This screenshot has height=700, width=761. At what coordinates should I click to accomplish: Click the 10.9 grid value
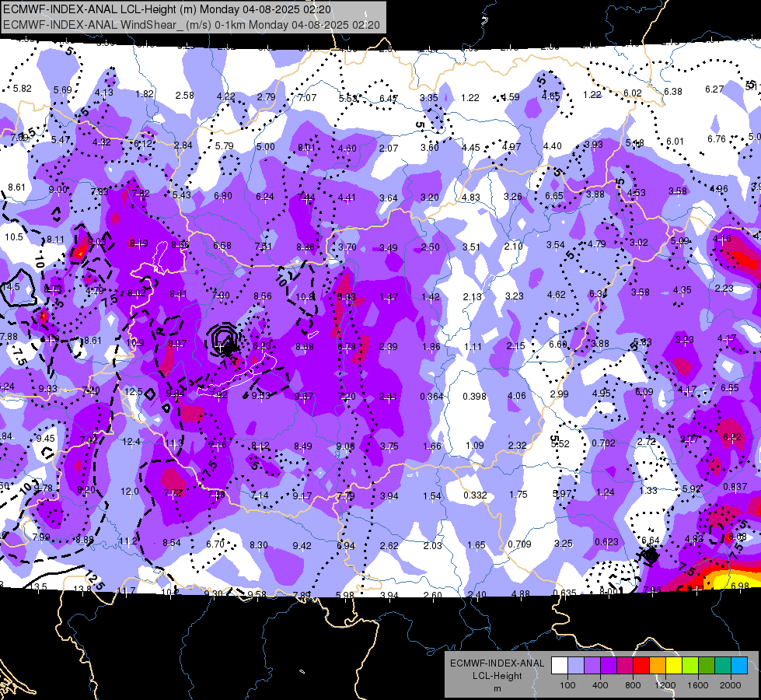click(x=135, y=342)
